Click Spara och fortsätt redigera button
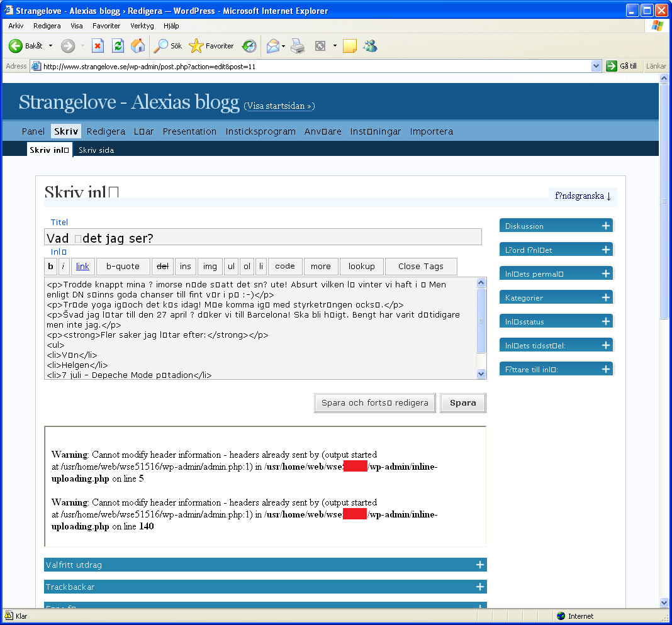The width and height of the screenshot is (672, 625). point(374,402)
